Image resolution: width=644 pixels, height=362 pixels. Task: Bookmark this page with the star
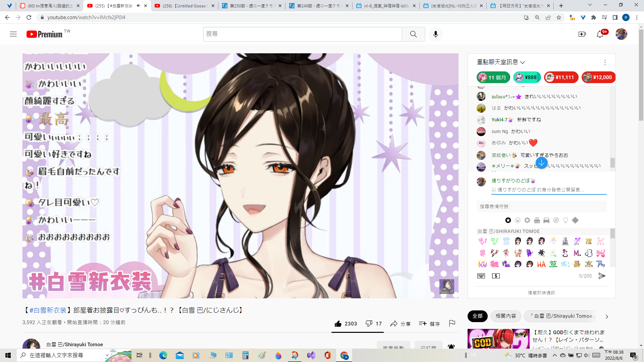pyautogui.click(x=558, y=17)
